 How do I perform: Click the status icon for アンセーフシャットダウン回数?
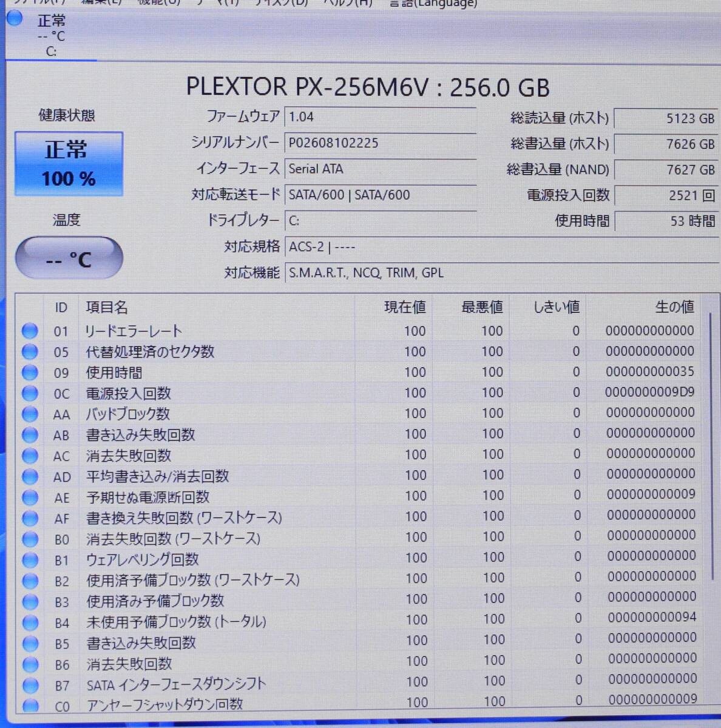(x=30, y=704)
